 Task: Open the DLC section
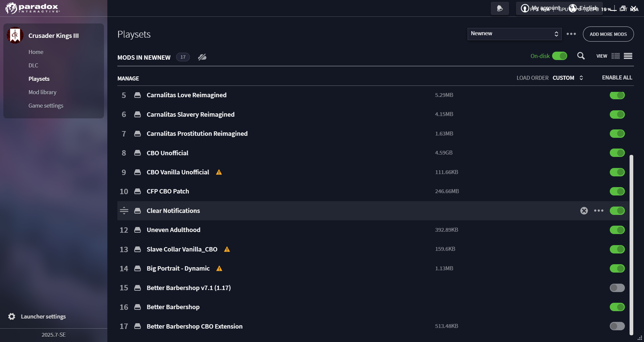33,65
